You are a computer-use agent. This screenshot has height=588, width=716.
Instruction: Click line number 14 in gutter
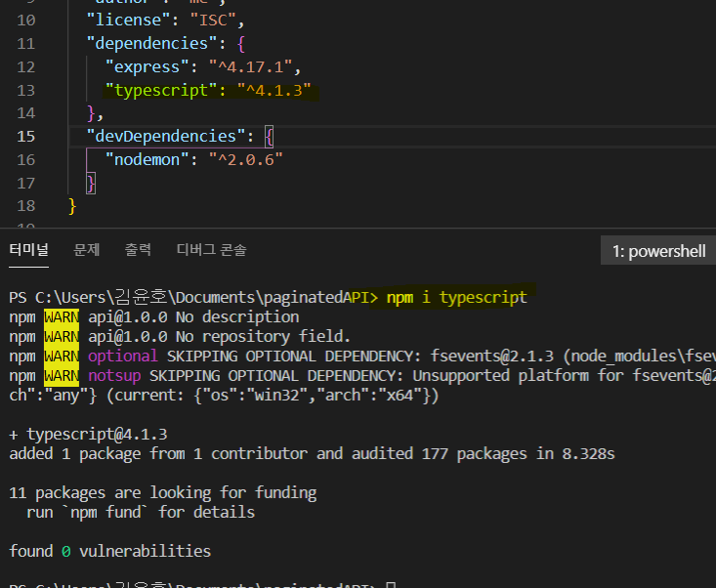tap(26, 112)
